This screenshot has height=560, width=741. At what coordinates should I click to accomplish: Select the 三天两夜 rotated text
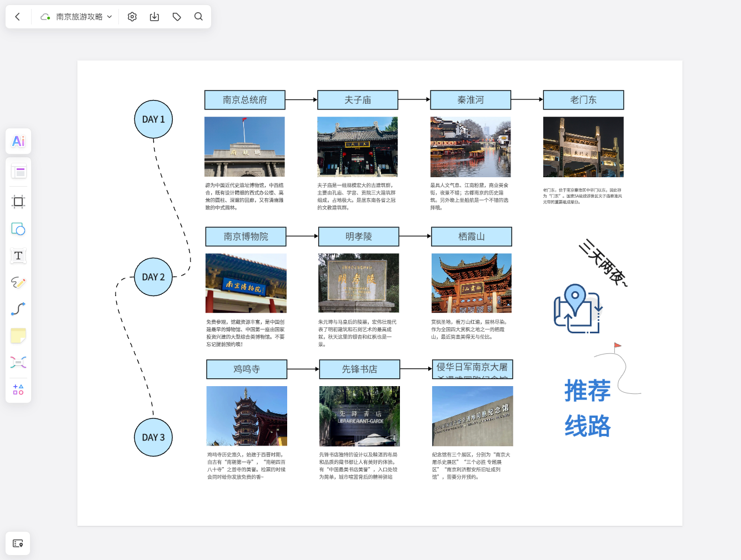603,263
